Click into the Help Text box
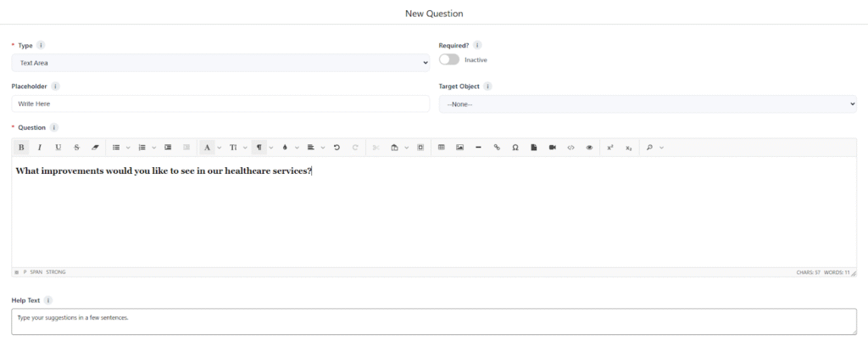The width and height of the screenshot is (868, 341). [433, 321]
